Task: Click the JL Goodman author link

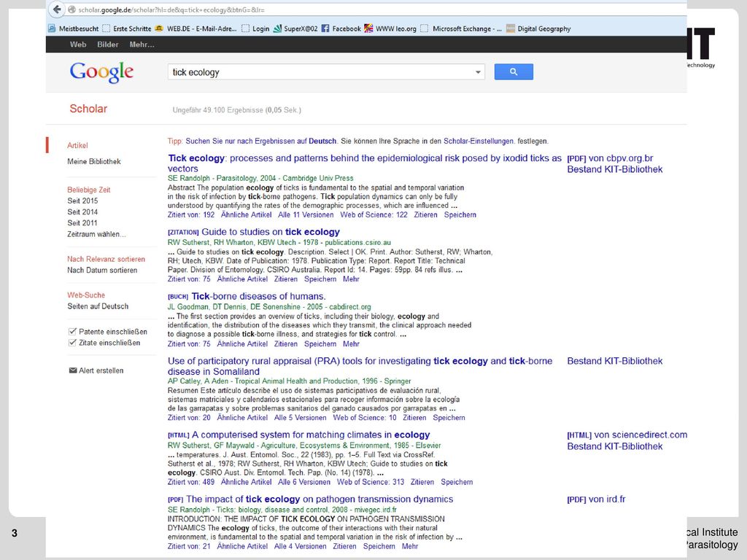Action: 188,307
